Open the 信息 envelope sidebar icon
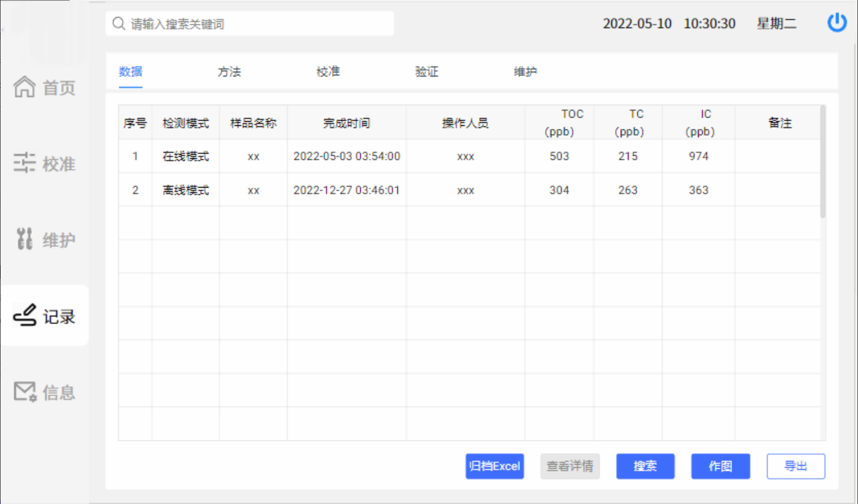The image size is (858, 504). click(25, 392)
